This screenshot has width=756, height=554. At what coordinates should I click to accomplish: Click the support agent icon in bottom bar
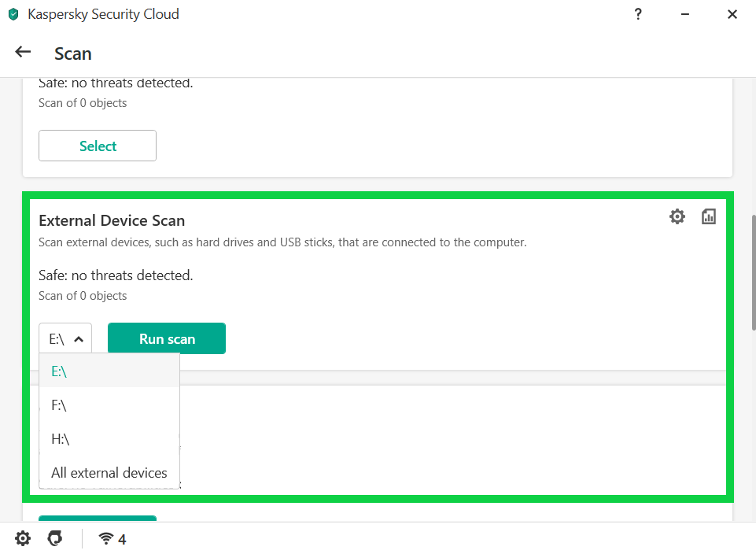pos(54,538)
